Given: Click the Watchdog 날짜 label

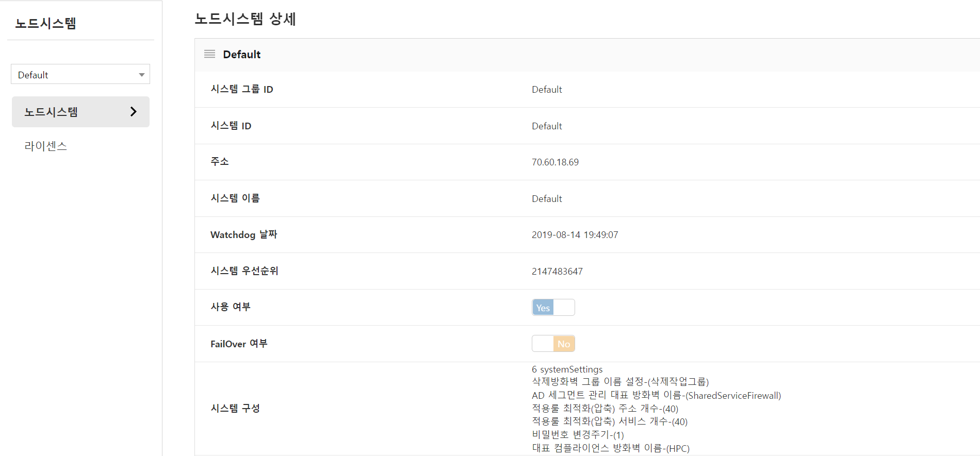Looking at the screenshot, I should coord(244,234).
